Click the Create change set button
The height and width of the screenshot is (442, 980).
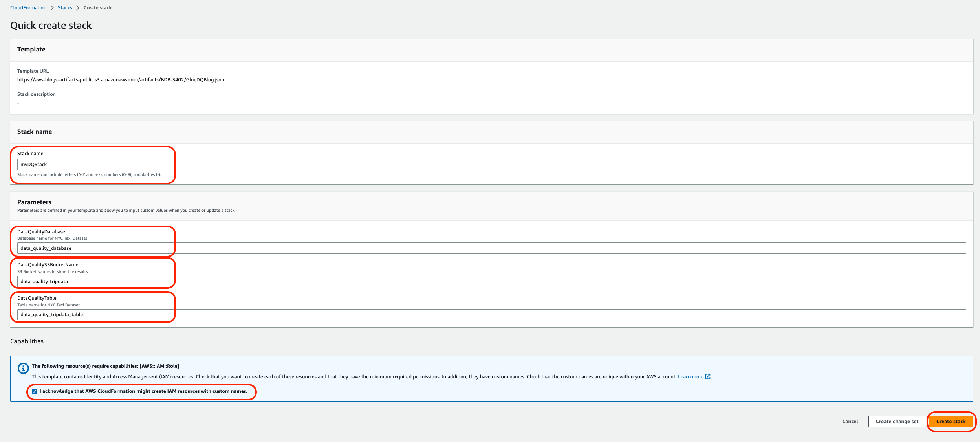point(897,422)
